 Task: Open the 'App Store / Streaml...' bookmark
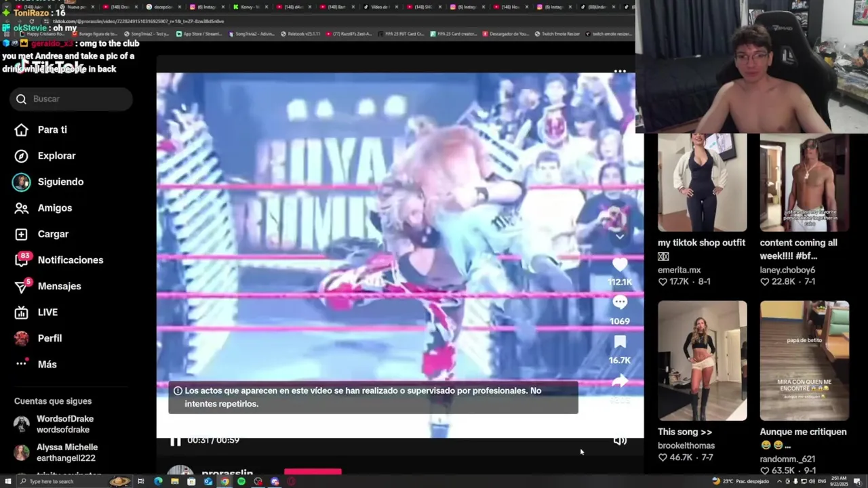click(200, 34)
